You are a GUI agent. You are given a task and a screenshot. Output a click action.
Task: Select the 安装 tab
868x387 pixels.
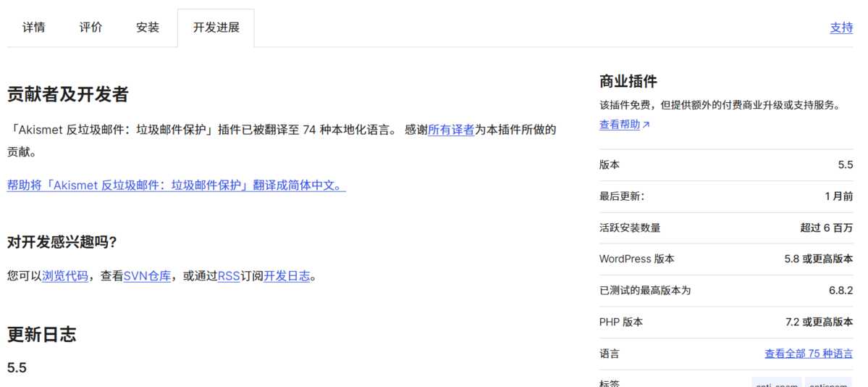[148, 28]
